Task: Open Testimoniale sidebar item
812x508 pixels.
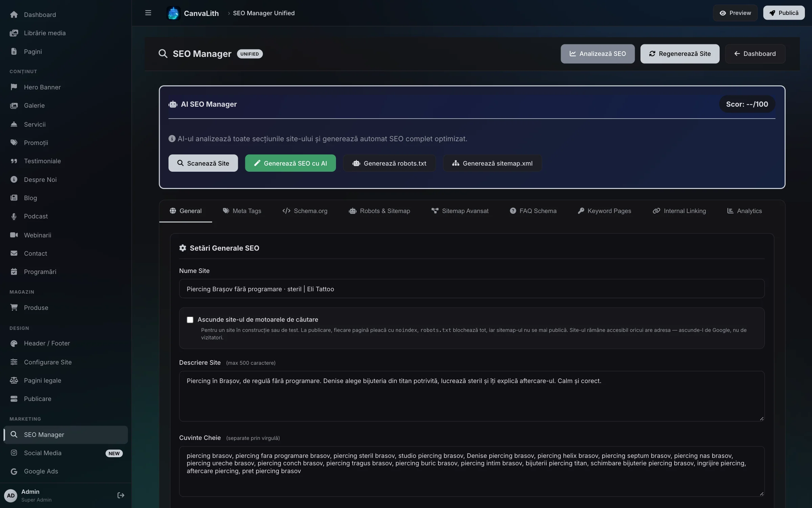Action: [x=66, y=161]
